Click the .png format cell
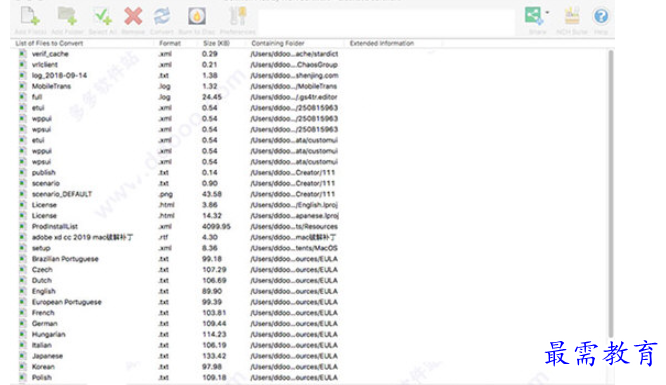Screen dimensions: 666x385 [166, 194]
